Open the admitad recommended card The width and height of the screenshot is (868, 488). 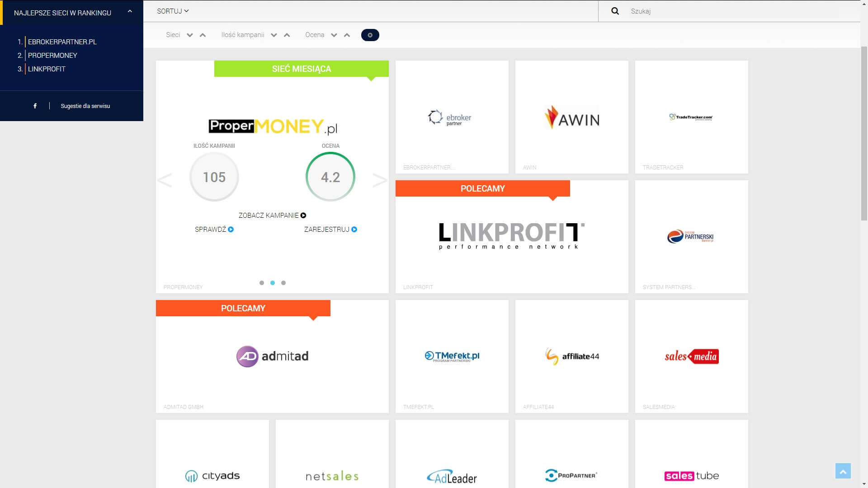tap(272, 357)
